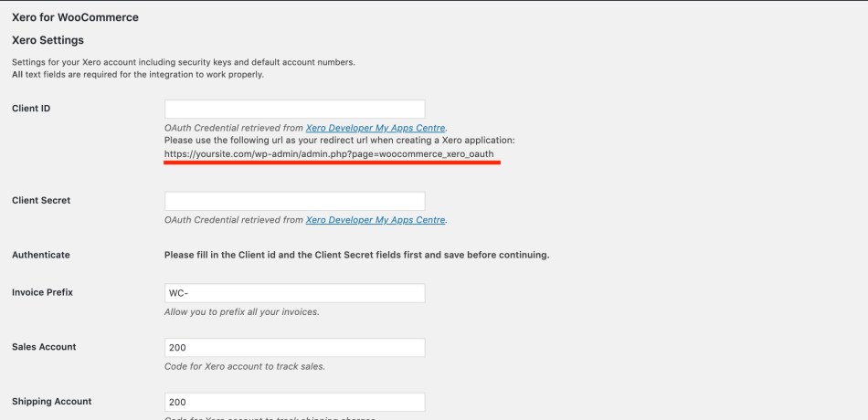Select the Sales Account code field

294,348
